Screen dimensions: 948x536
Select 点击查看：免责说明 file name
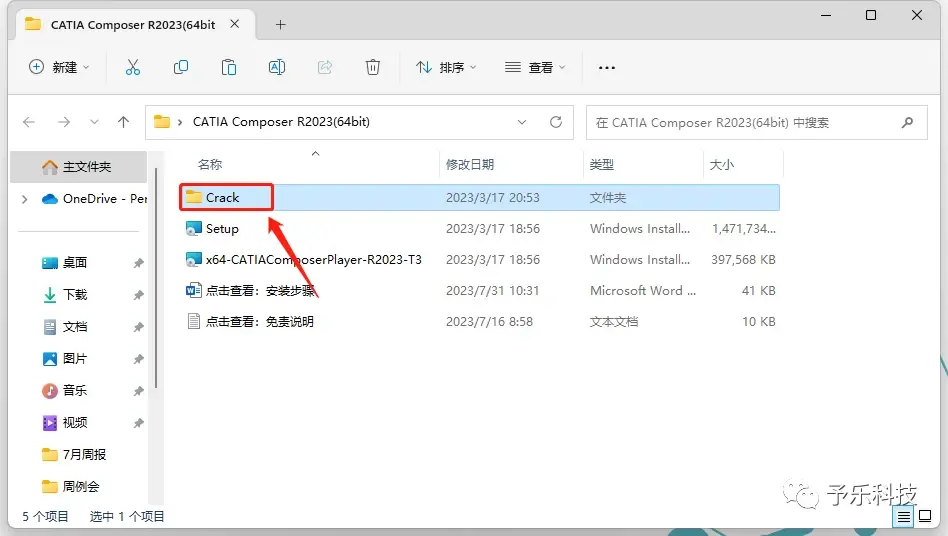coord(260,321)
